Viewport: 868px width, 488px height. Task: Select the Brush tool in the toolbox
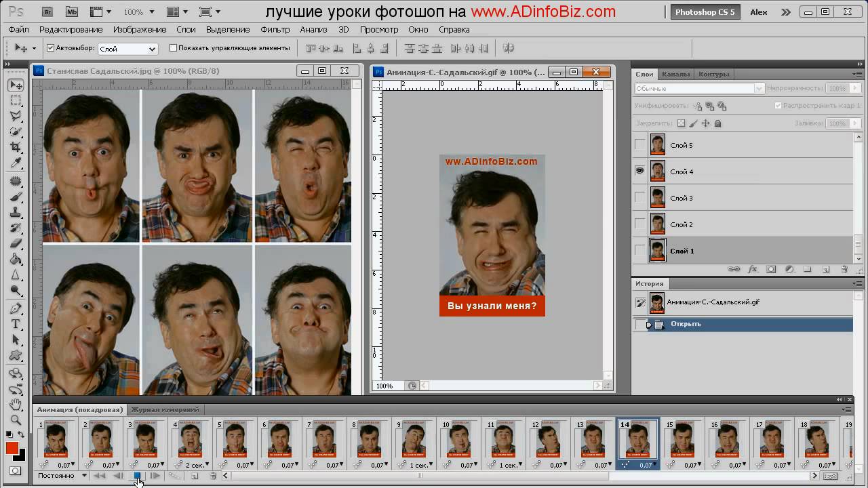coord(16,197)
